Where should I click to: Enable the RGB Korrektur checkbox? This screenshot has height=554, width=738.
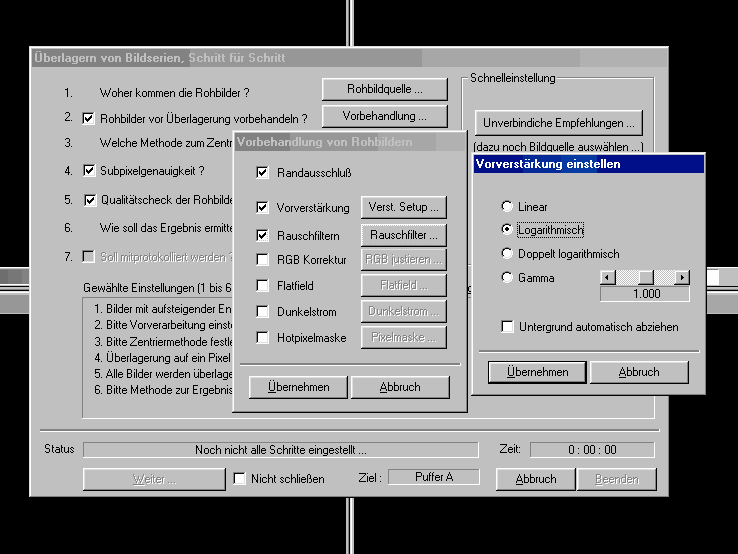pyautogui.click(x=263, y=260)
